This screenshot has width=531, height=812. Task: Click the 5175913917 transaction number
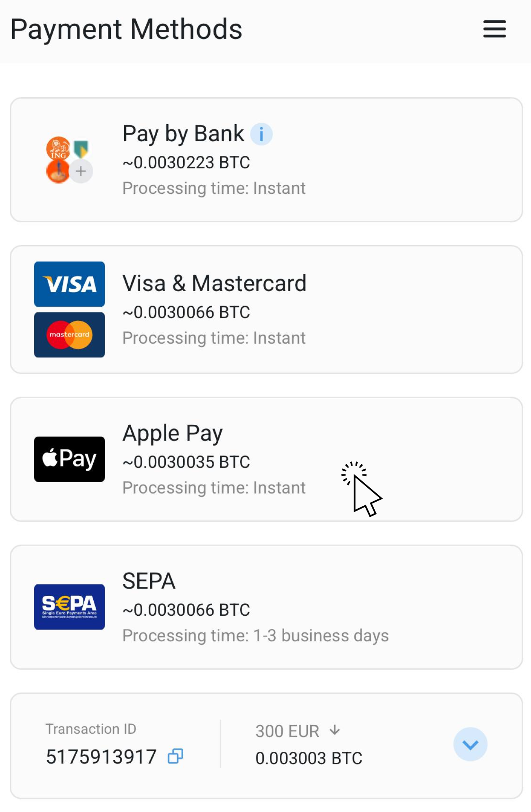pos(101,757)
